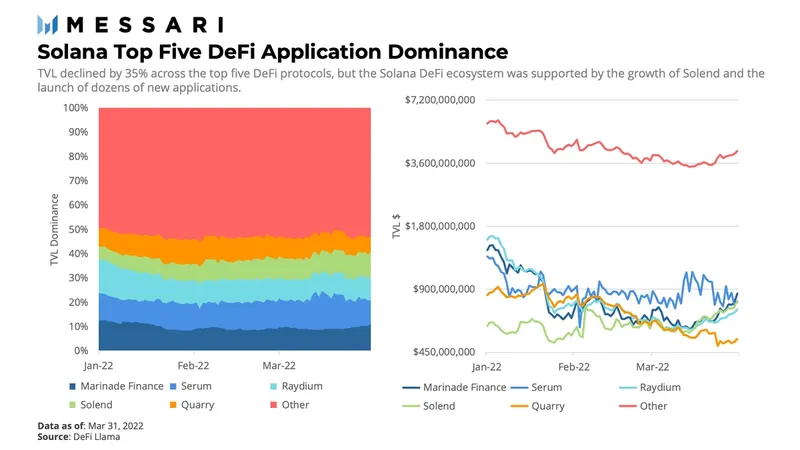Click 'Serum' label in left chart legend

click(196, 386)
